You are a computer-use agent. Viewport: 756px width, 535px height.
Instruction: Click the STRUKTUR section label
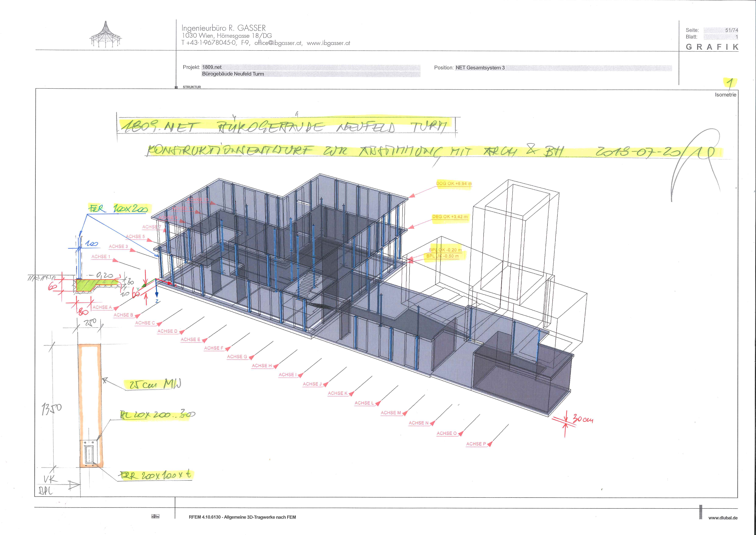coord(192,87)
